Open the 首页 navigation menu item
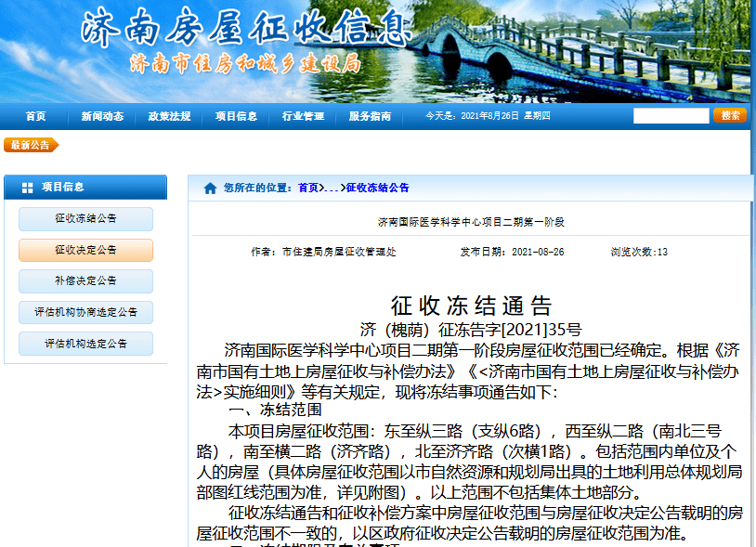 (35, 116)
